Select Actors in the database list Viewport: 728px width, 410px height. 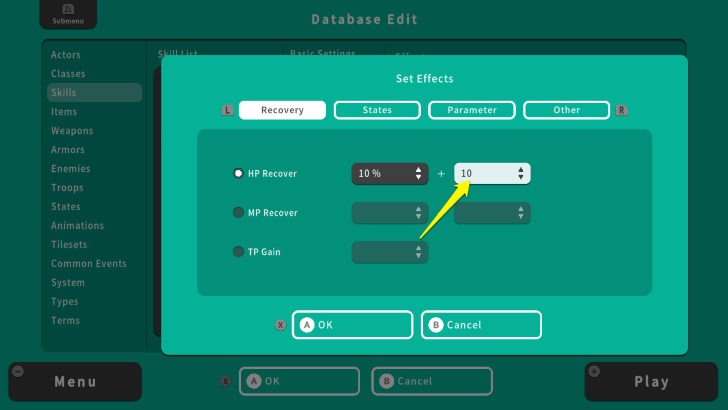[x=66, y=55]
